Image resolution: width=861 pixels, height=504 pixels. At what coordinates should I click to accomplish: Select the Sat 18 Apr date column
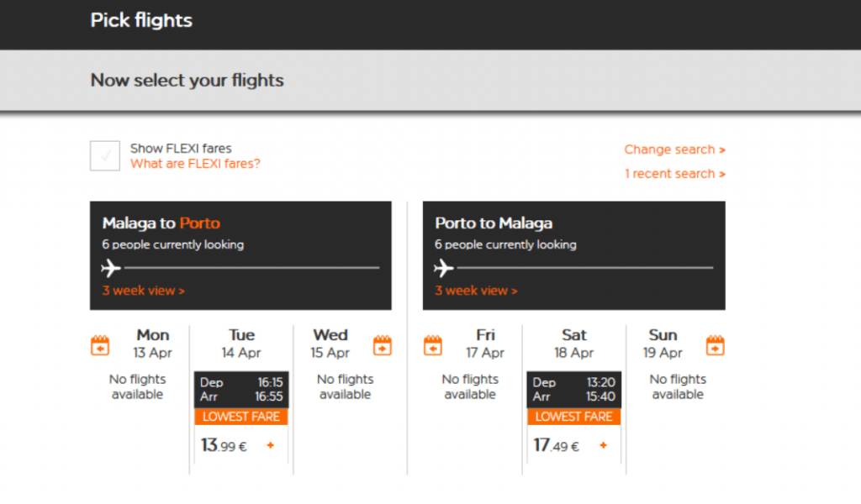coord(573,344)
